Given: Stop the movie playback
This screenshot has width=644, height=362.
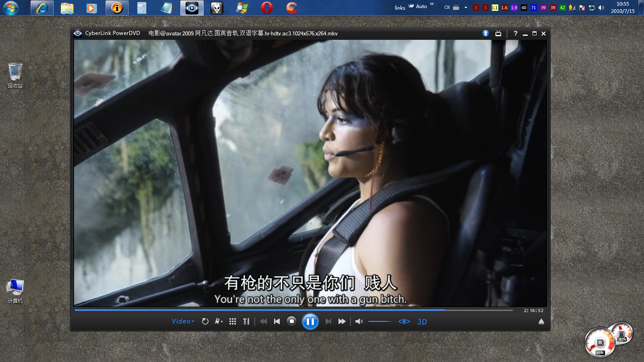Looking at the screenshot, I should pyautogui.click(x=291, y=321).
